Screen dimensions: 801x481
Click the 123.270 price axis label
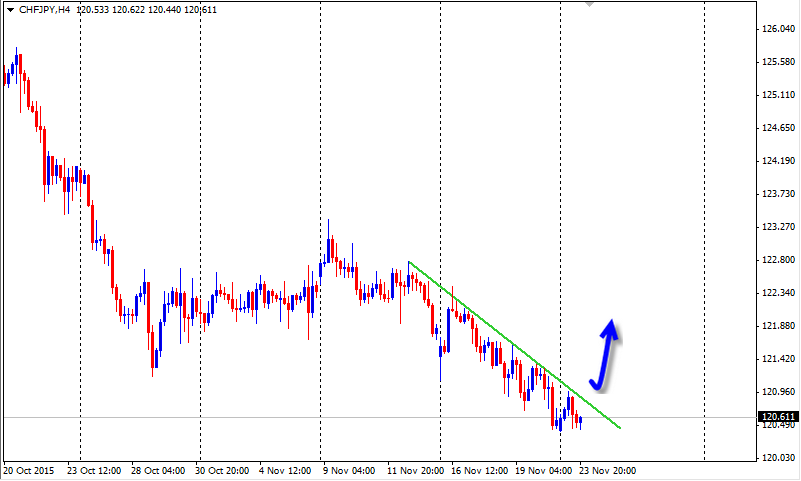pos(778,227)
